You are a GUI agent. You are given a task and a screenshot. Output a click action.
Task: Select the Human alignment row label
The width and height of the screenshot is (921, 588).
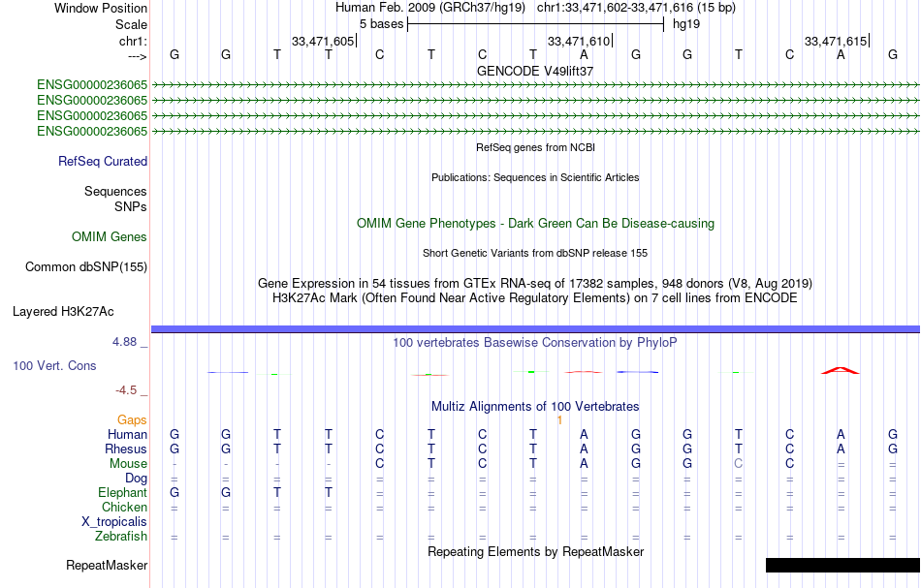[127, 434]
